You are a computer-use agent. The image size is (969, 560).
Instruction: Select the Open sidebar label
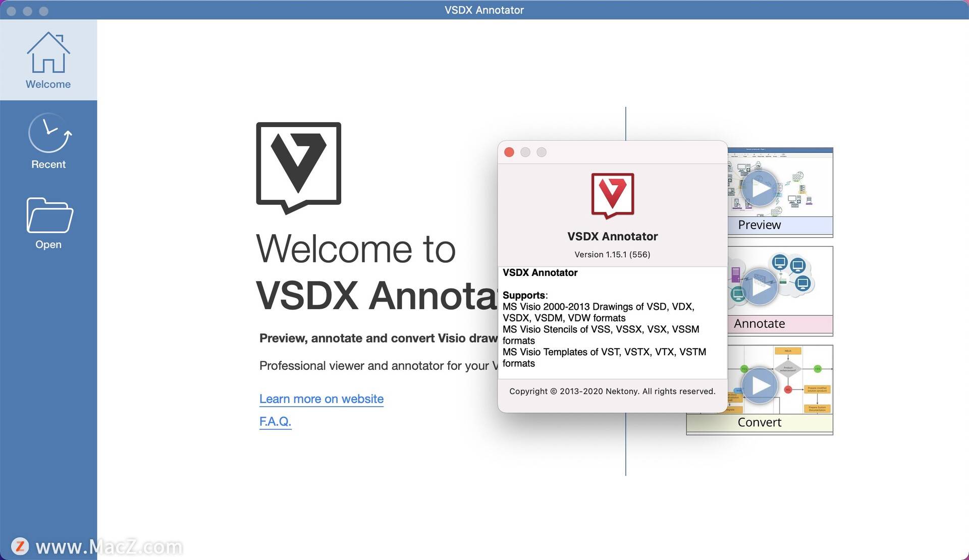tap(48, 245)
